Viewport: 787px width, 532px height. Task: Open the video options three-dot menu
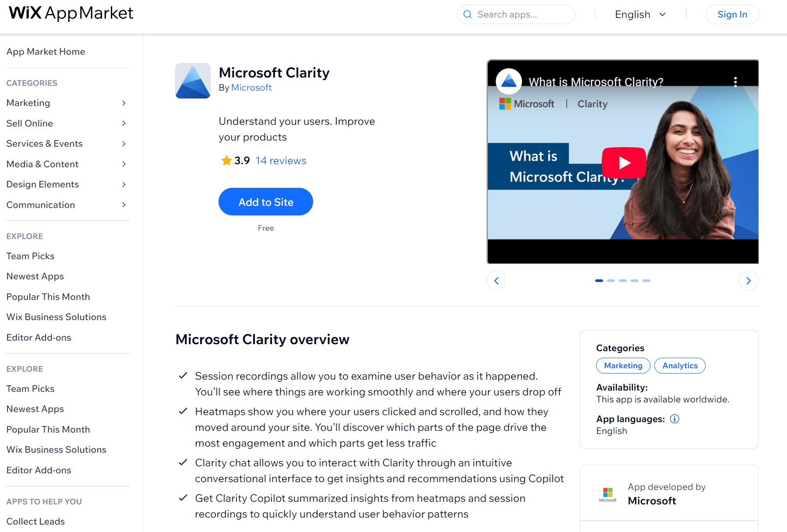click(735, 82)
